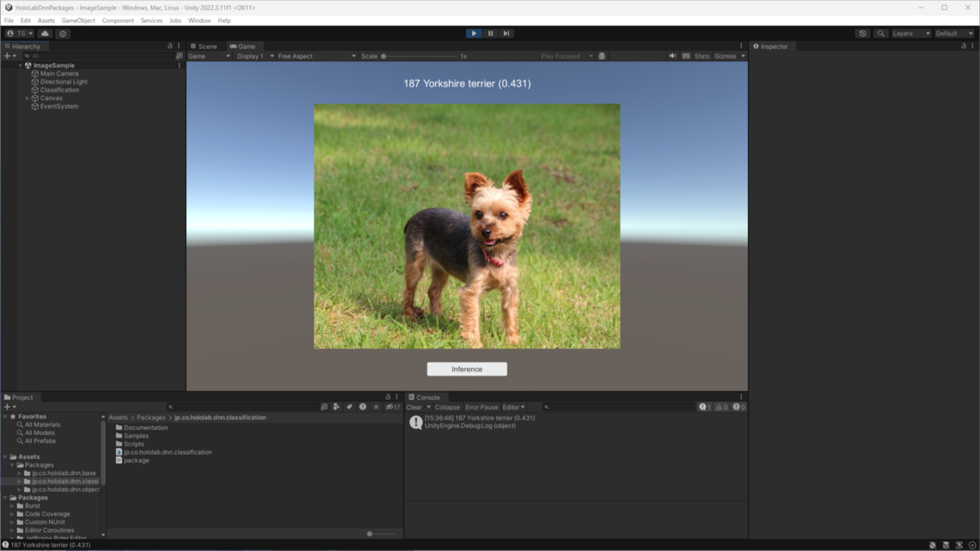Click Search by Label tag icon
980x551 pixels.
350,407
